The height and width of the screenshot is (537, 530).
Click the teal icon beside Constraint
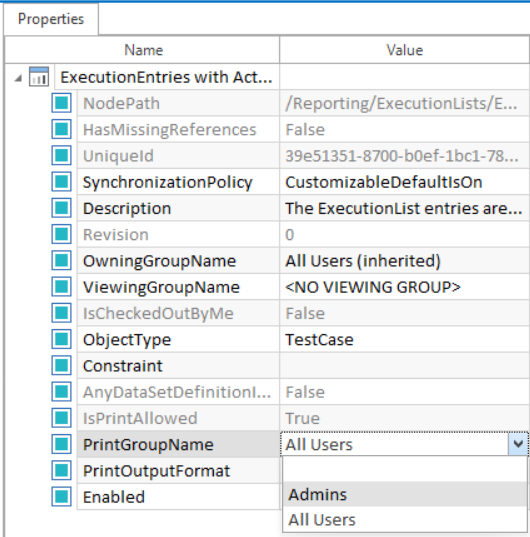pyautogui.click(x=62, y=366)
